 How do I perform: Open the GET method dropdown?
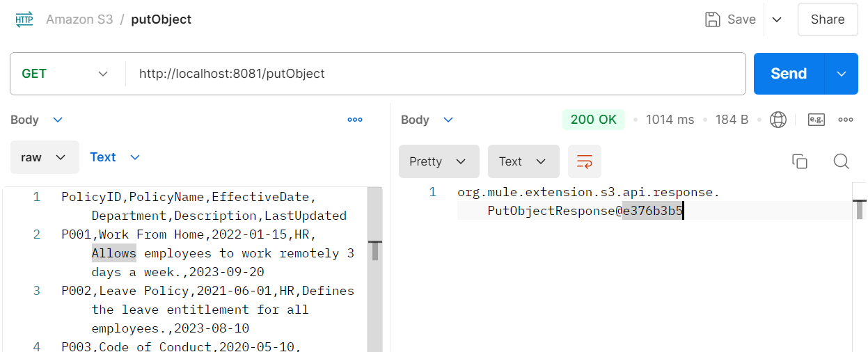click(x=66, y=74)
